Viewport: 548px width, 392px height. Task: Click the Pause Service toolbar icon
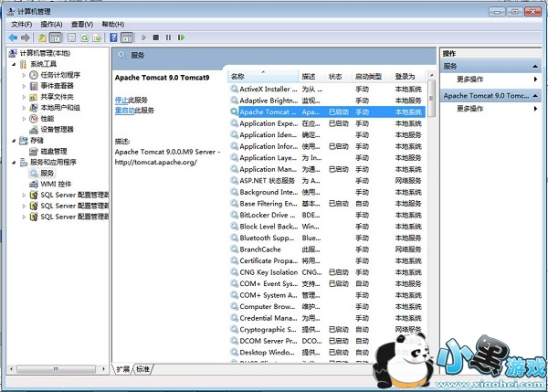tap(169, 37)
